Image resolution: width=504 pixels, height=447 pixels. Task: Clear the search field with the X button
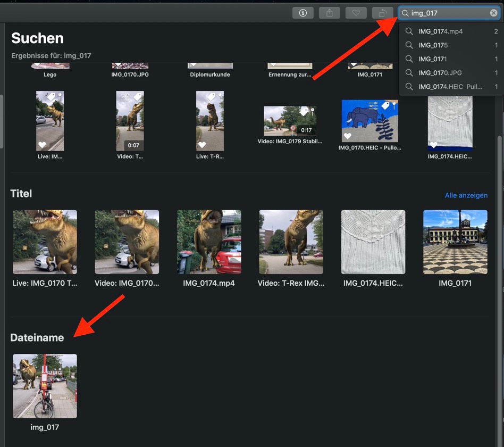click(493, 13)
